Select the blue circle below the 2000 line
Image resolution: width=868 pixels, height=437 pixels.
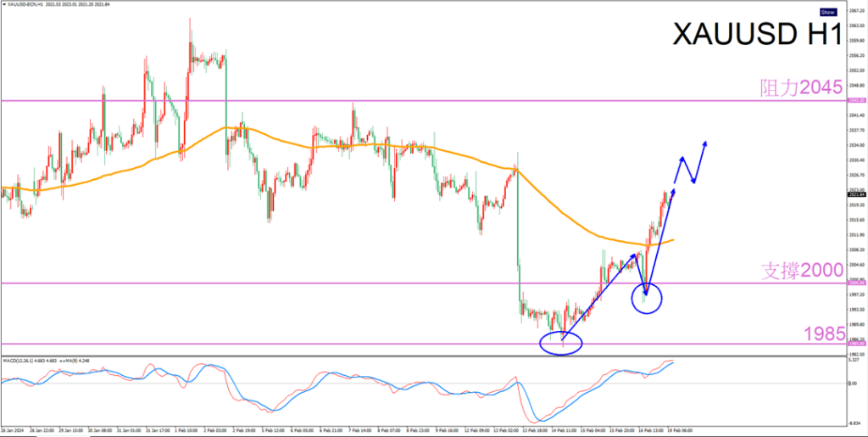tap(647, 298)
